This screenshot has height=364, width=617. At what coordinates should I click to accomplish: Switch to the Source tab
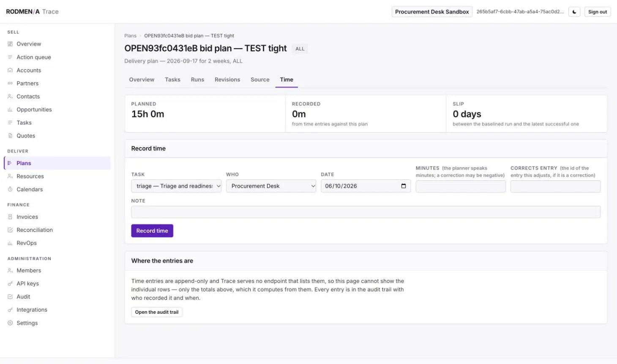[x=260, y=79]
